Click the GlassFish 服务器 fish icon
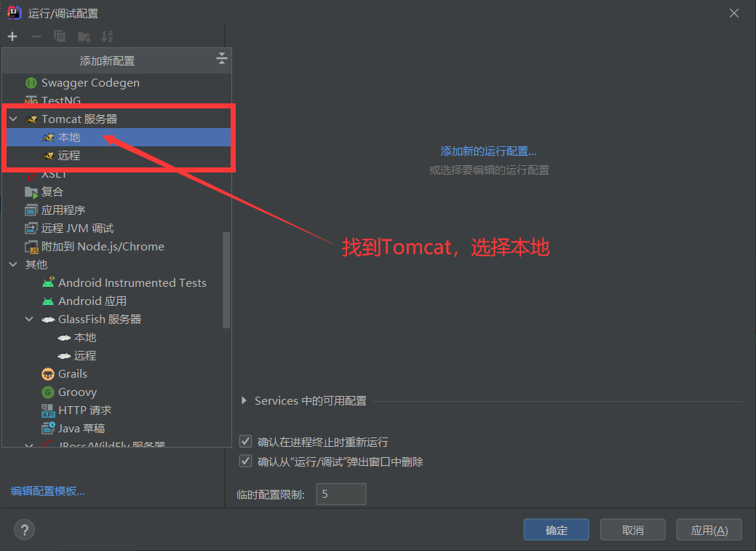This screenshot has width=756, height=551. coord(48,320)
